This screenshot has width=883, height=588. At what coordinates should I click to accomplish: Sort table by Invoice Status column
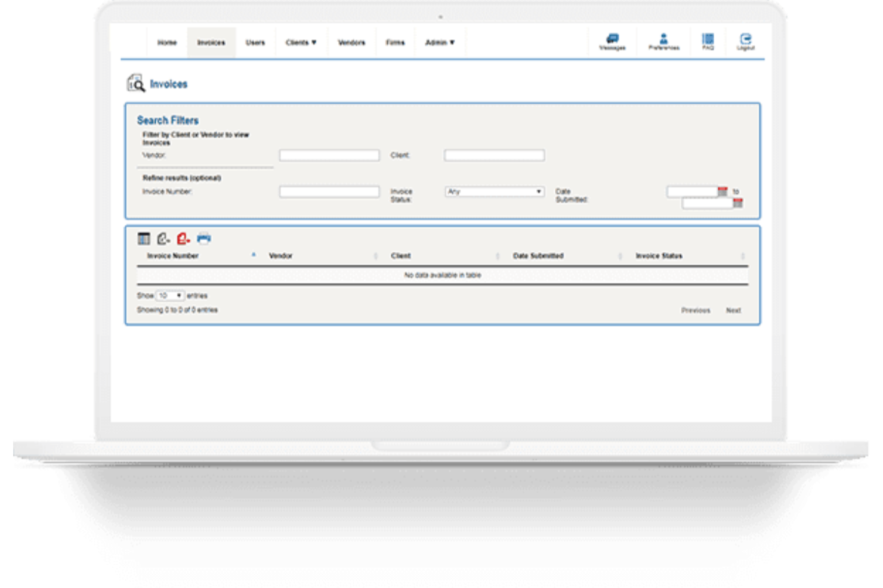pyautogui.click(x=659, y=256)
